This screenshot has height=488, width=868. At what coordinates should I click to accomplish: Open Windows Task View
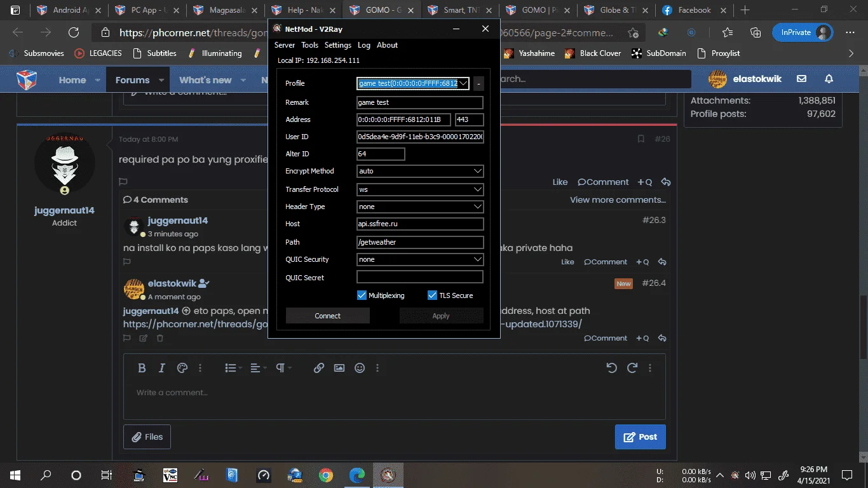106,475
